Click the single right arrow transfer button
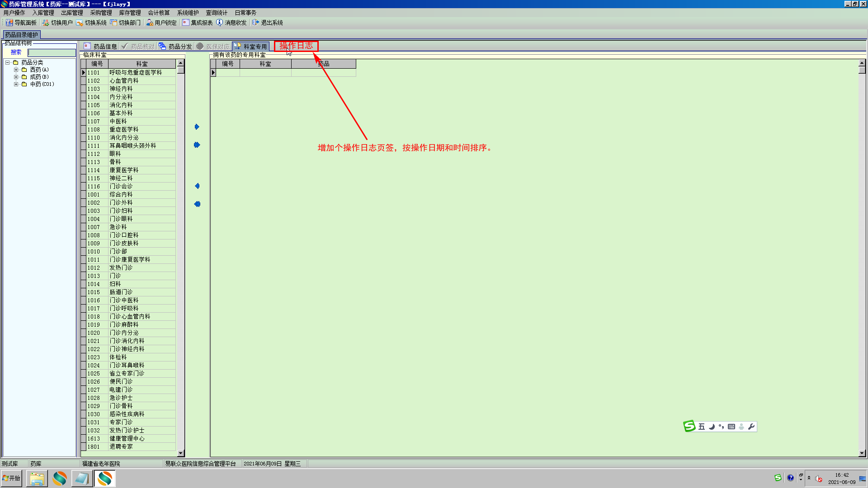This screenshot has height=488, width=868. tap(197, 127)
